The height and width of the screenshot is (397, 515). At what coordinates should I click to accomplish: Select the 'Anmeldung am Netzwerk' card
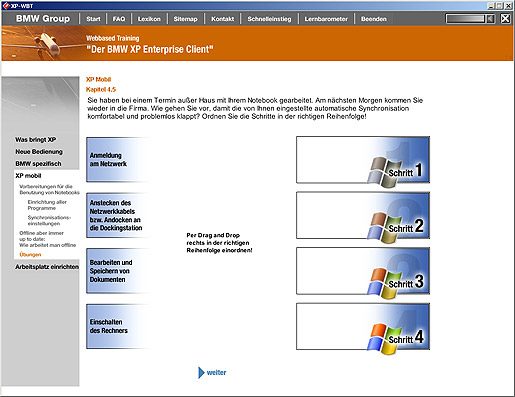pos(117,159)
